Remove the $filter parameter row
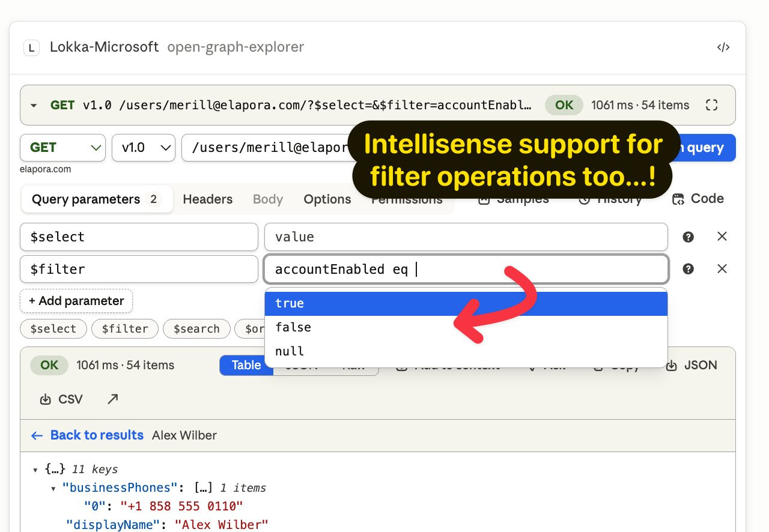Image resolution: width=769 pixels, height=532 pixels. point(722,269)
